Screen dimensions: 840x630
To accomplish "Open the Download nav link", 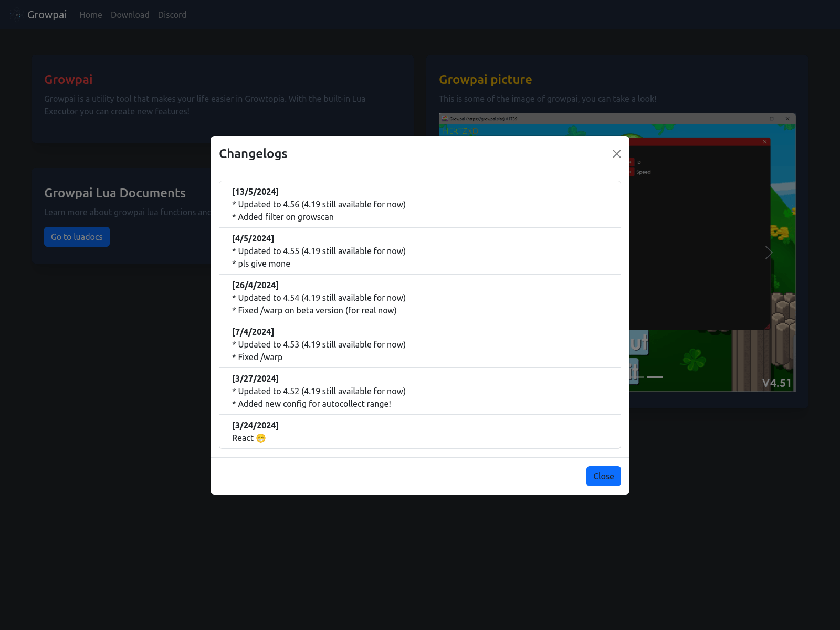I will point(130,15).
